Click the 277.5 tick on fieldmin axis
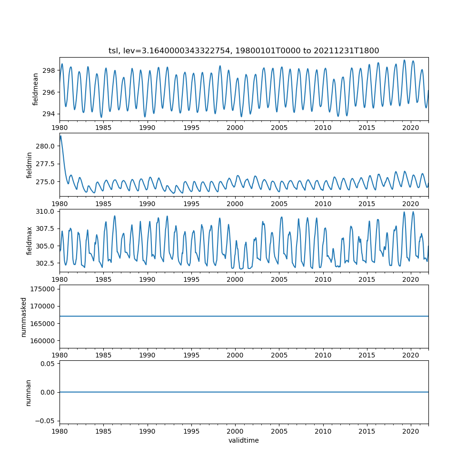The width and height of the screenshot is (476, 476). point(48,164)
